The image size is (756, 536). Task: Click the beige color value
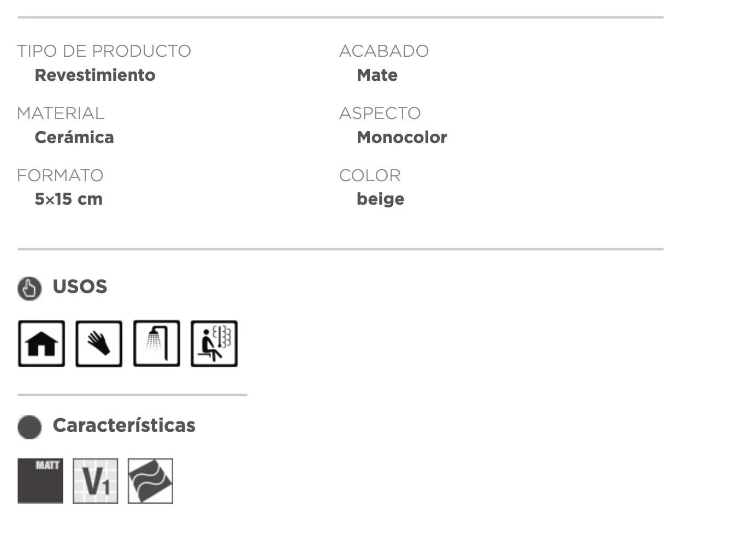(x=381, y=199)
